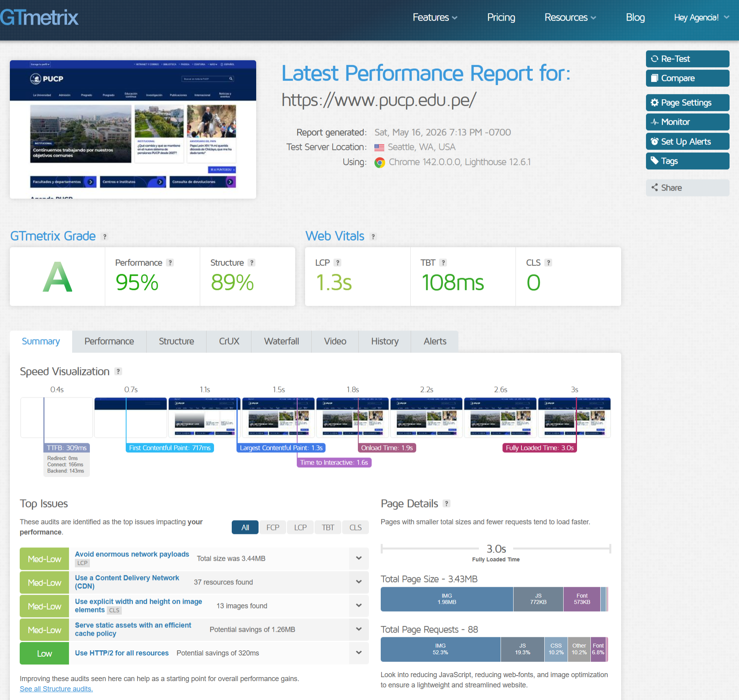739x700 pixels.
Task: Click the 3s filmstrip frame
Action: (574, 418)
